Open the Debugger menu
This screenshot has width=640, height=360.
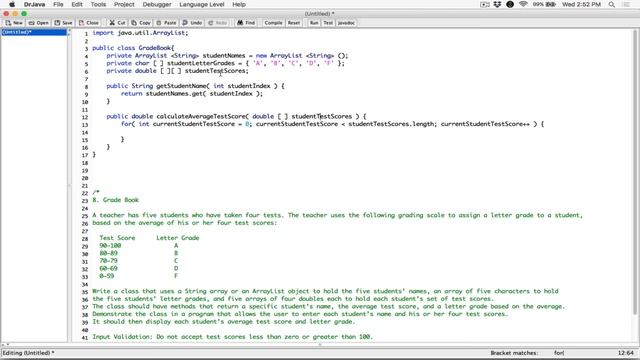tap(157, 4)
